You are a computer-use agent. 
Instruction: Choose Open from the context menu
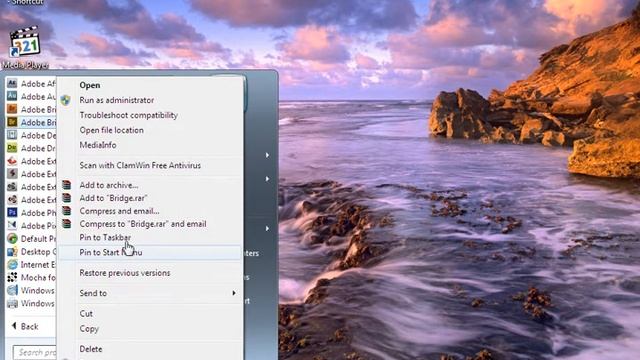click(x=90, y=85)
